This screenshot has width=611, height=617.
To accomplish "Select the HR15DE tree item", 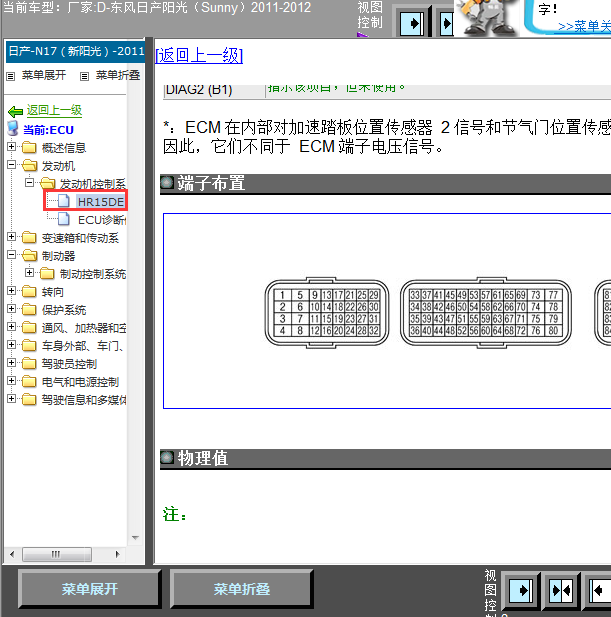I will 101,202.
